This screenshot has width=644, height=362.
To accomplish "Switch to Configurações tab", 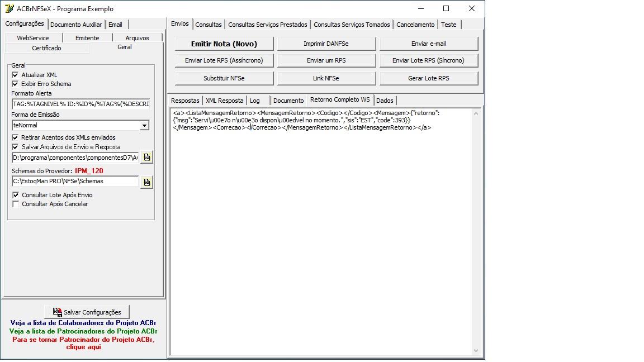I will point(25,24).
